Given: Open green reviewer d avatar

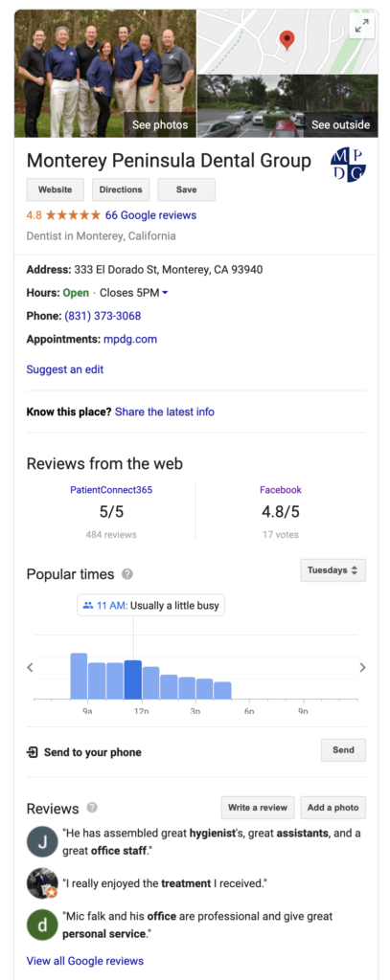Looking at the screenshot, I should 42,925.
